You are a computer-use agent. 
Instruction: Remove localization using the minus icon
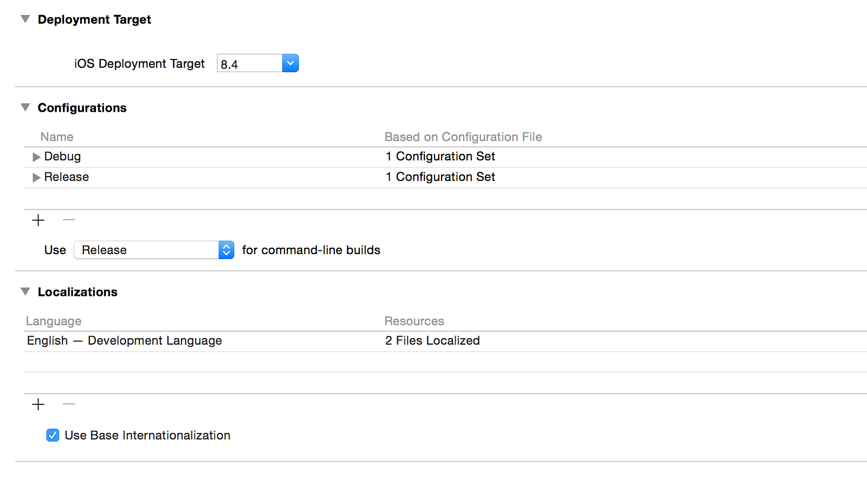tap(69, 404)
